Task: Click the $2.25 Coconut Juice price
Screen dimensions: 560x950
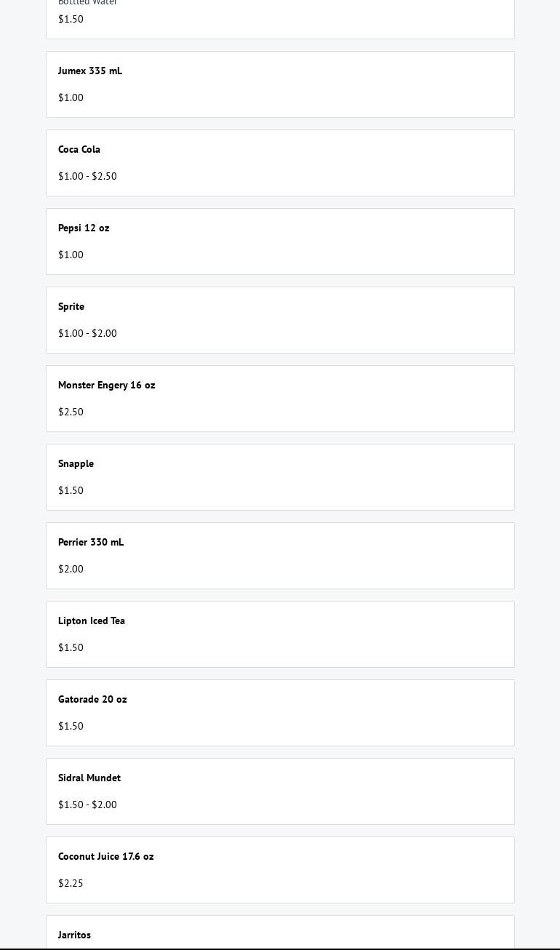Action: click(x=71, y=884)
